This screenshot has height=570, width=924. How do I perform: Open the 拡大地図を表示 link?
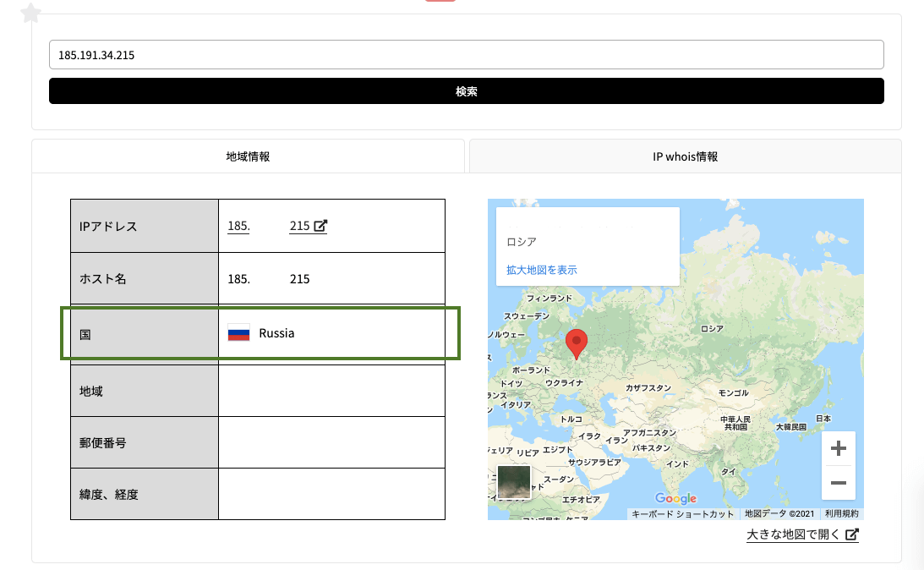541,270
